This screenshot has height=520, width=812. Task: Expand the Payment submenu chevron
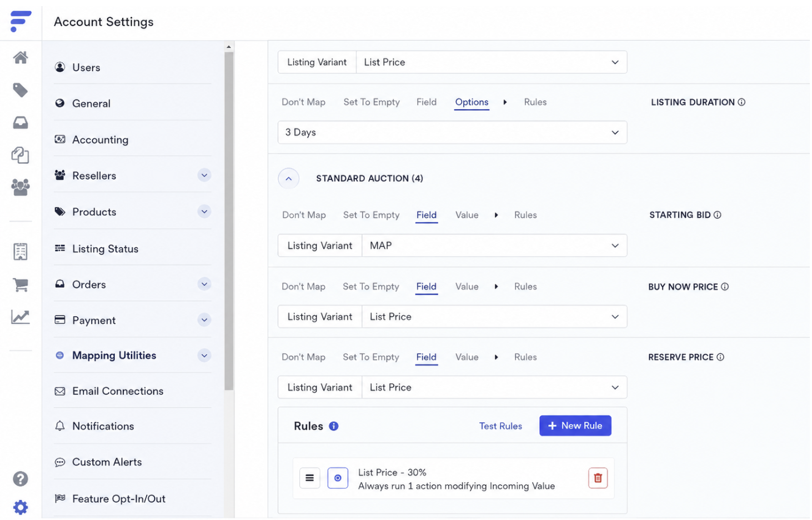(x=204, y=320)
